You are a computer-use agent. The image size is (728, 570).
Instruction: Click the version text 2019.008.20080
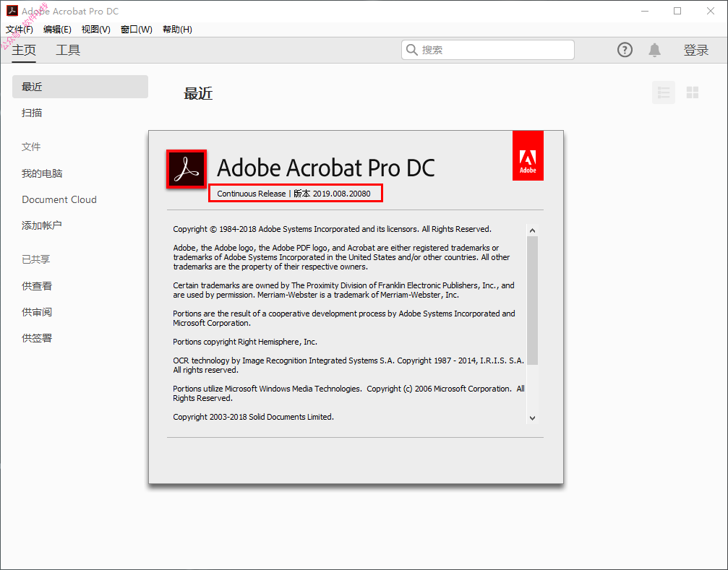tap(342, 194)
